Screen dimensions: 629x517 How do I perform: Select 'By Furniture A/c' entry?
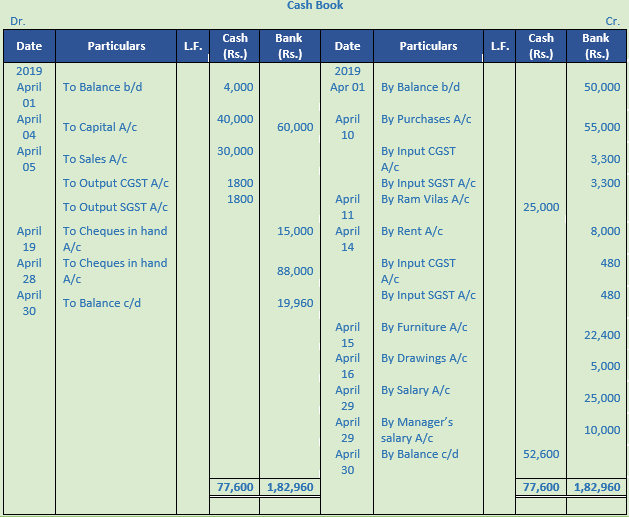pyautogui.click(x=424, y=327)
